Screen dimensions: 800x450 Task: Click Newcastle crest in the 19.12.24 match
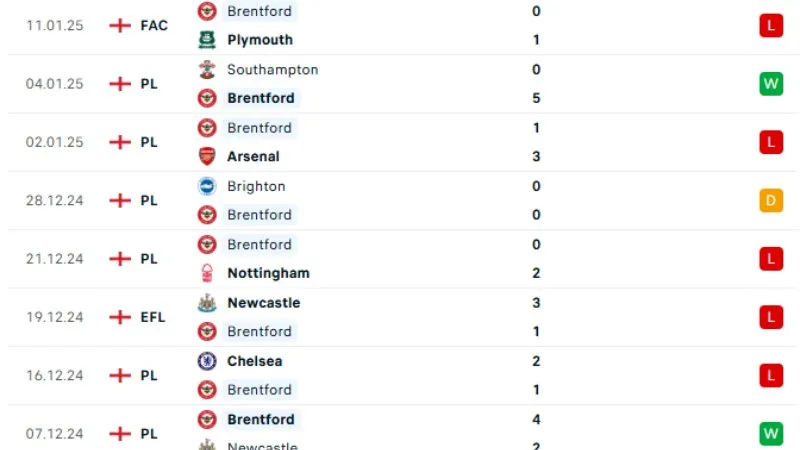pyautogui.click(x=207, y=303)
